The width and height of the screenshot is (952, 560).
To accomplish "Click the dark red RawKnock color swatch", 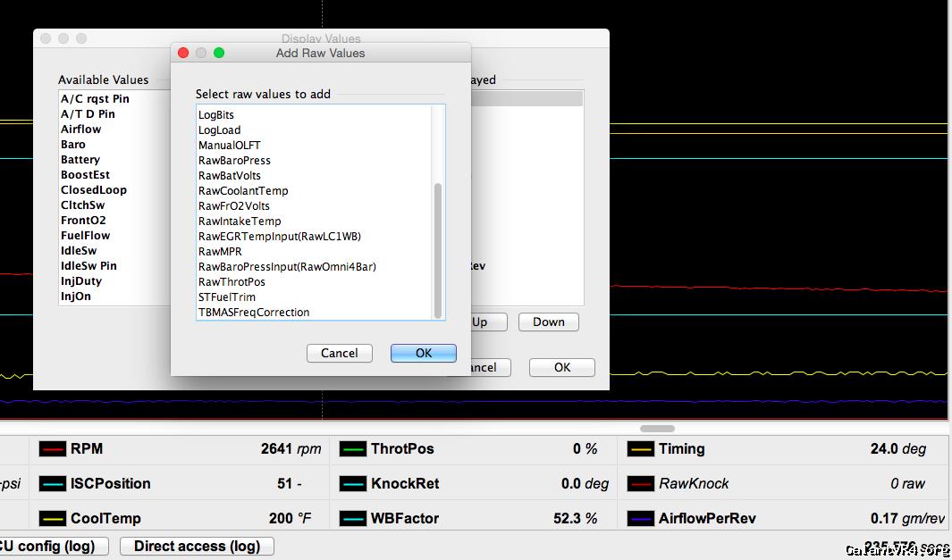I will click(x=641, y=484).
